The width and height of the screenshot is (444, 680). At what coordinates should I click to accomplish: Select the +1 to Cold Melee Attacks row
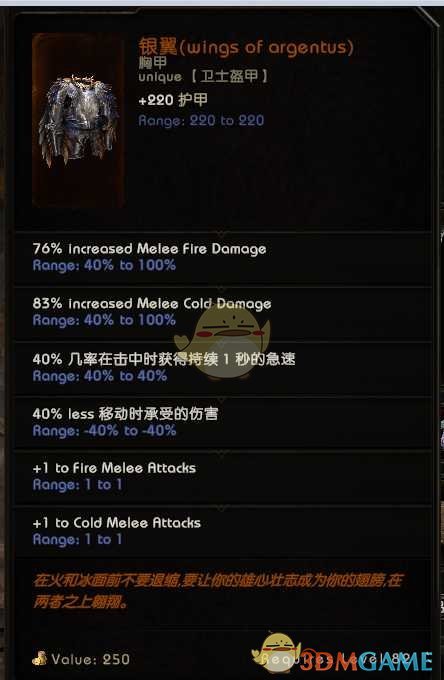[223, 533]
